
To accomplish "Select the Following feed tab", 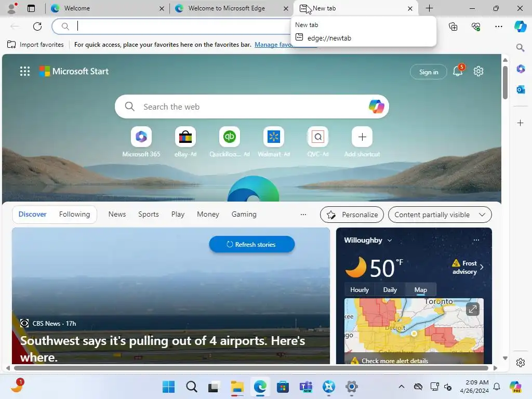I will pyautogui.click(x=74, y=214).
